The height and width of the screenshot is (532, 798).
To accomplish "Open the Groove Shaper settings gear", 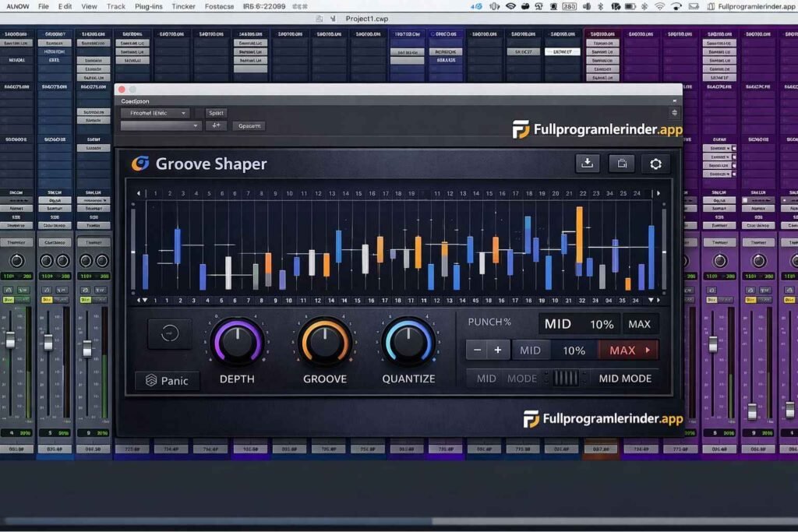I will tap(655, 164).
